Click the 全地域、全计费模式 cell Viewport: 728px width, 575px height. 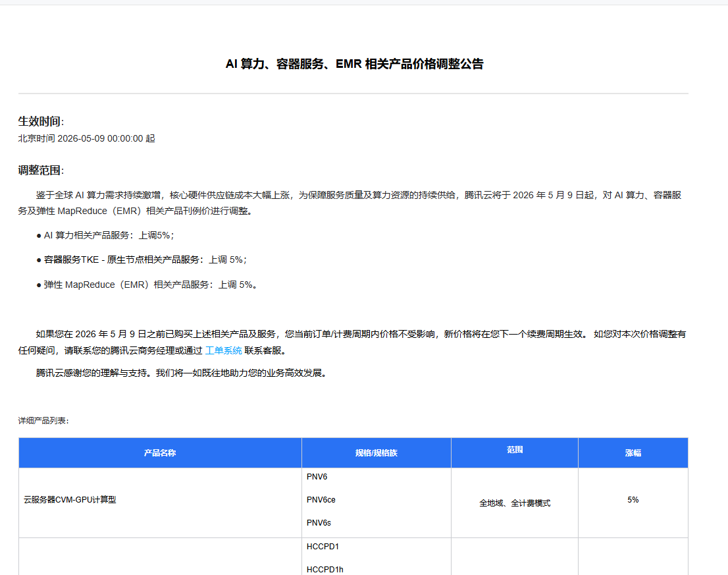pyautogui.click(x=515, y=503)
